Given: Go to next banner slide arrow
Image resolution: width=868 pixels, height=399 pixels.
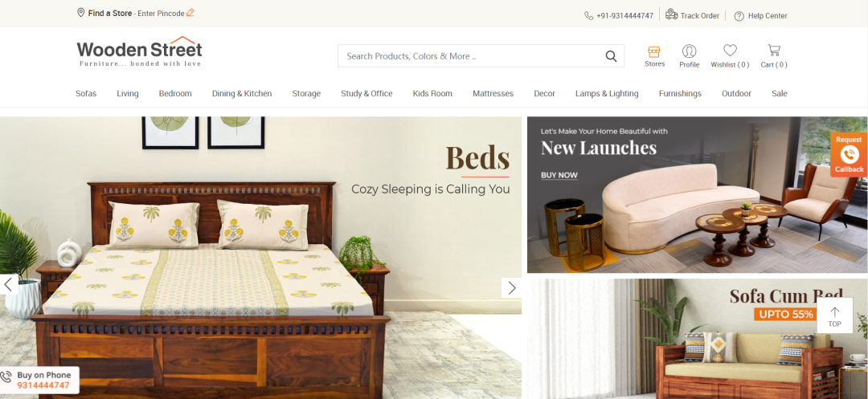Looking at the screenshot, I should (x=511, y=287).
